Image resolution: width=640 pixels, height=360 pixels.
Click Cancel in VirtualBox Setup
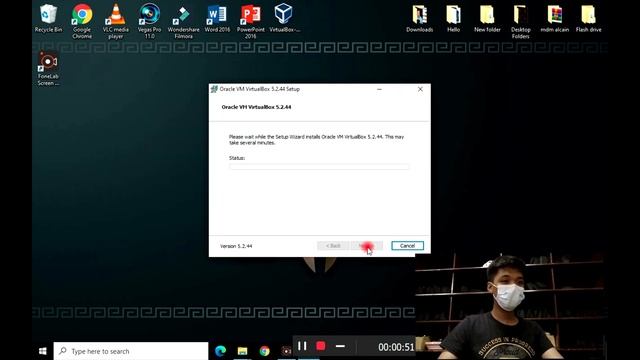(407, 246)
